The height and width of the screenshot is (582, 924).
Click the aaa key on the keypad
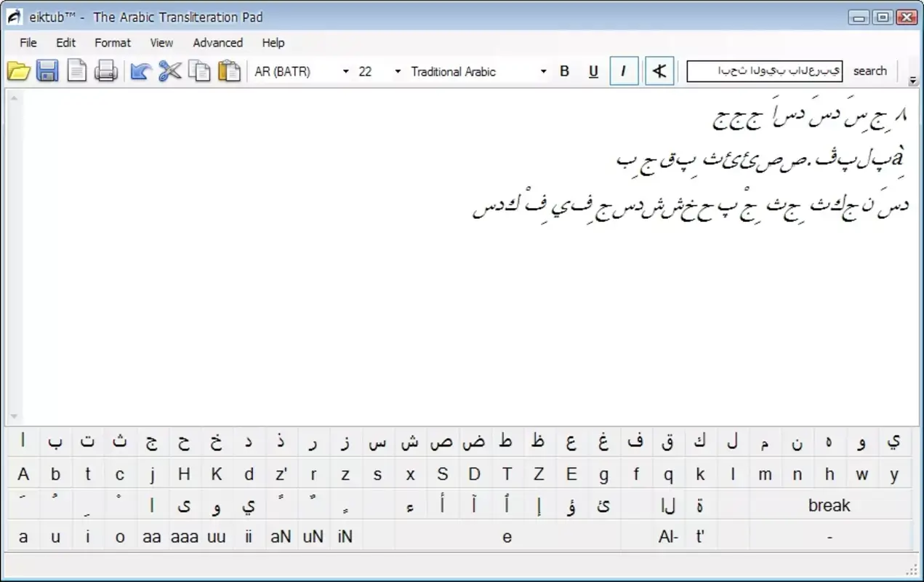tap(184, 538)
